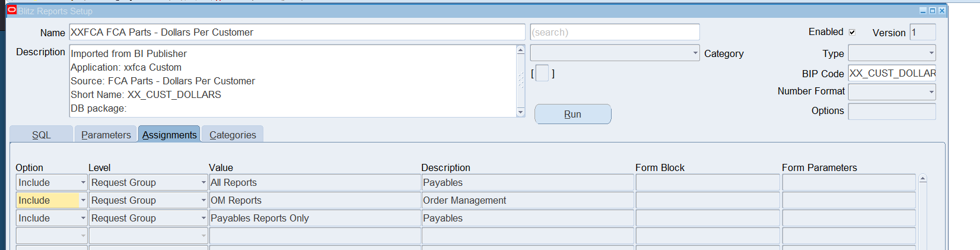
Task: Click Form Block field in All Reports row
Action: tap(708, 182)
